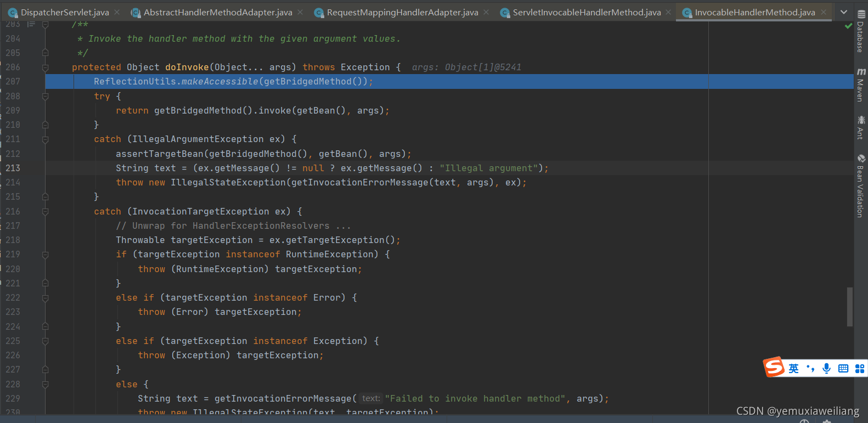Switch to the ServletInvocableHandlerMethod.java tab
The width and height of the screenshot is (868, 423).
[x=587, y=12]
